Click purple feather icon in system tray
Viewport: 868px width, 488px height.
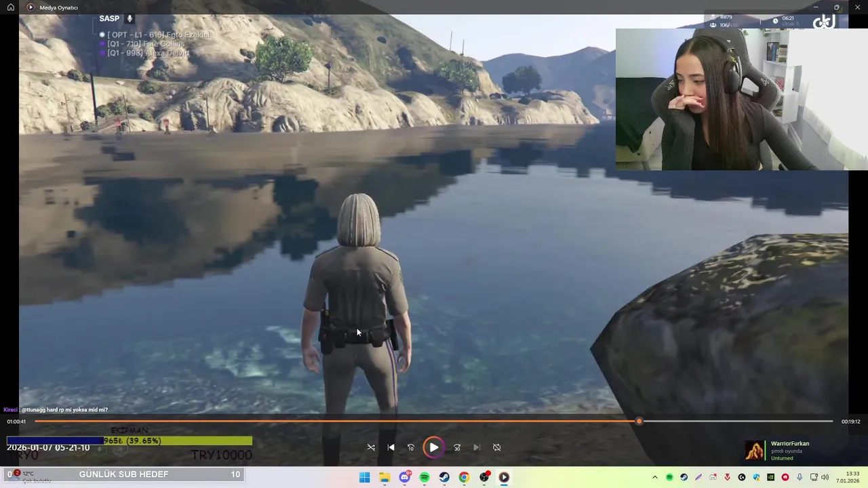pos(698,477)
